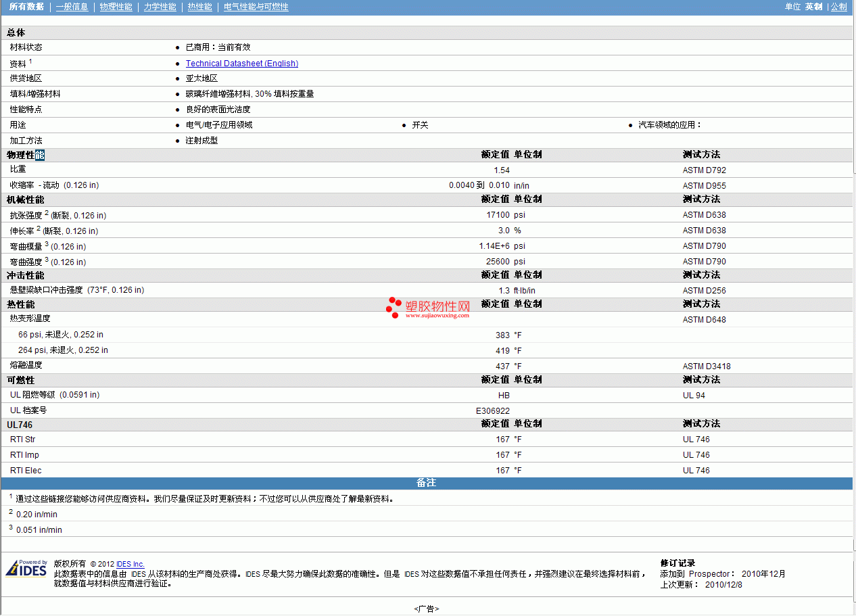Click the ASTM D3418 test method cell

pyautogui.click(x=706, y=366)
